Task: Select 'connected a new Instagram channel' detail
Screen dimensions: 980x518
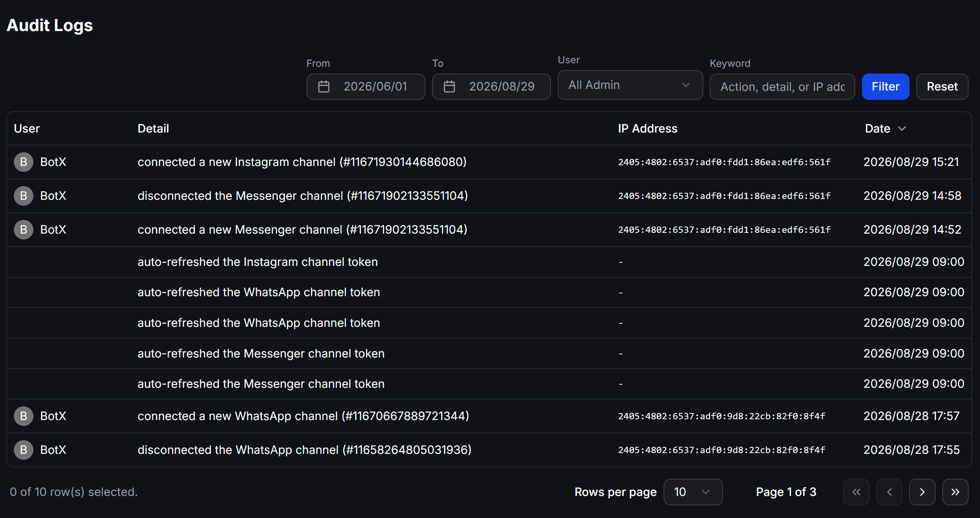Action: pos(302,162)
